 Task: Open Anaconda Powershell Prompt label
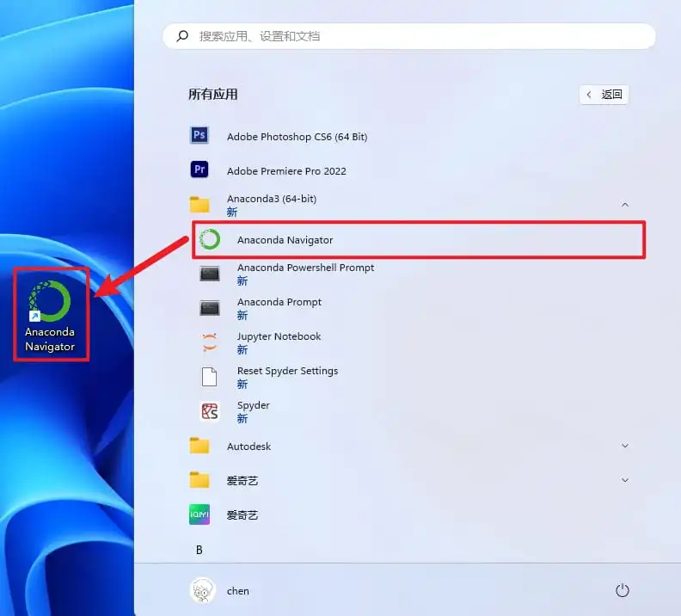pos(306,268)
